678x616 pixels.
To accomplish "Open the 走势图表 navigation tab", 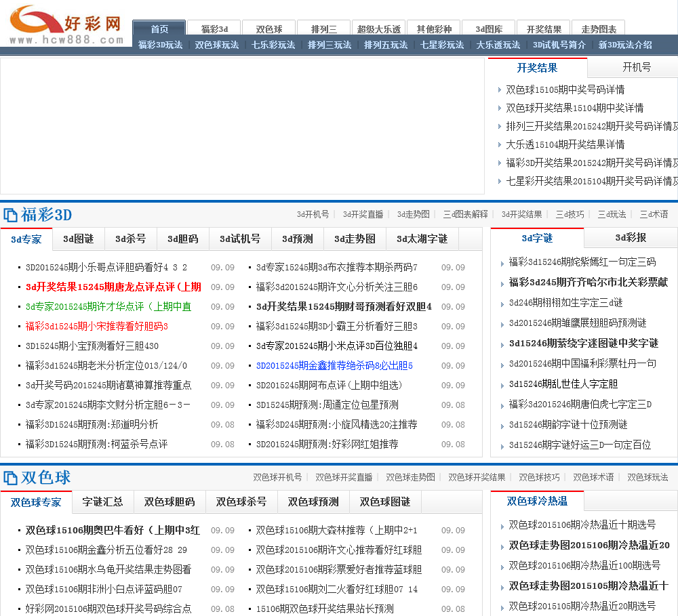I will pyautogui.click(x=599, y=28).
